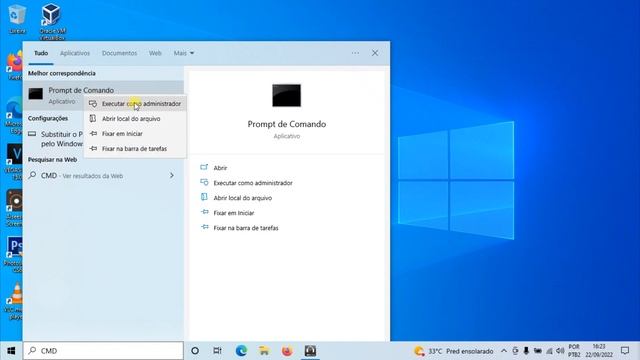Open the clock and date display

tap(599, 351)
